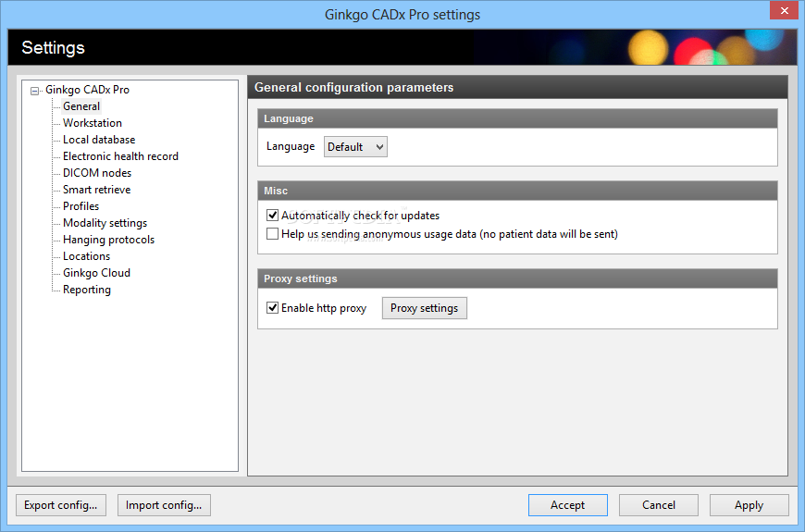Viewport: 805px width, 532px height.
Task: Open the Language dropdown
Action: pyautogui.click(x=355, y=147)
